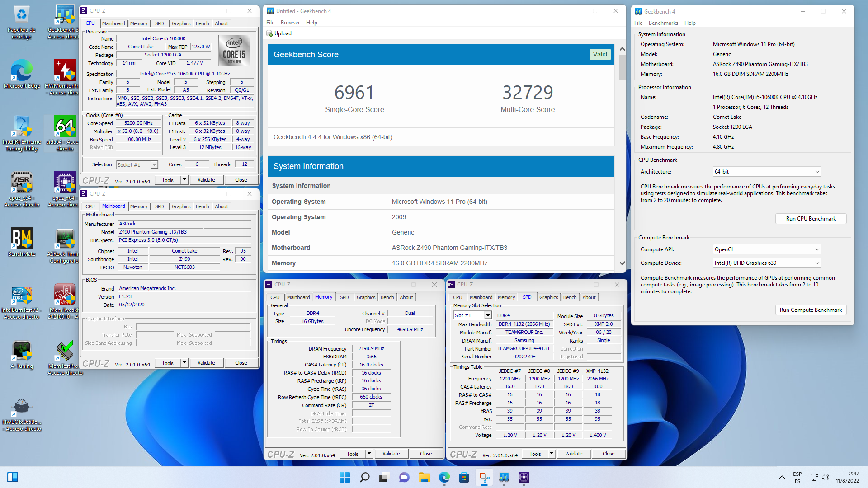Click the Valid badge in Geekbench Score
This screenshot has height=488, width=868.
point(600,54)
